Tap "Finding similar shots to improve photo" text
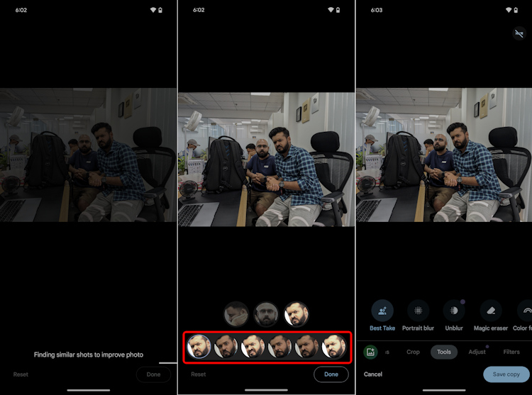The width and height of the screenshot is (532, 395). [89, 355]
